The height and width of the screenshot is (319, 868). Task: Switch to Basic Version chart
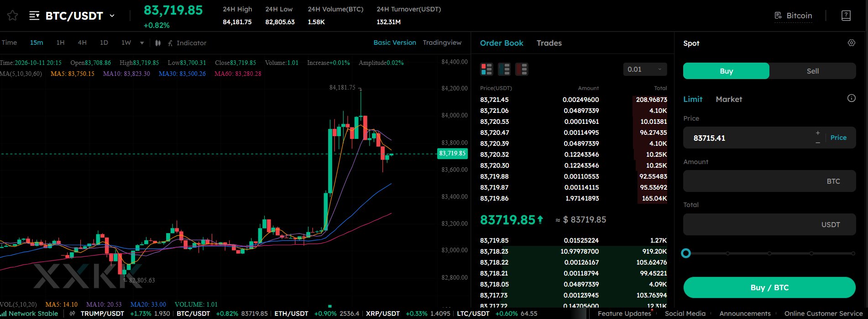395,43
